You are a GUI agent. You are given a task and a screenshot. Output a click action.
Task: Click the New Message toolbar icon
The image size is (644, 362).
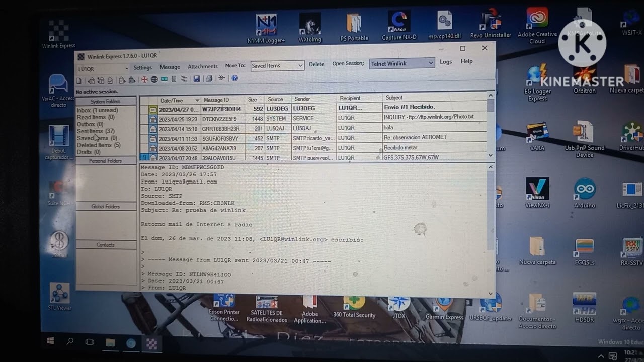coord(79,80)
